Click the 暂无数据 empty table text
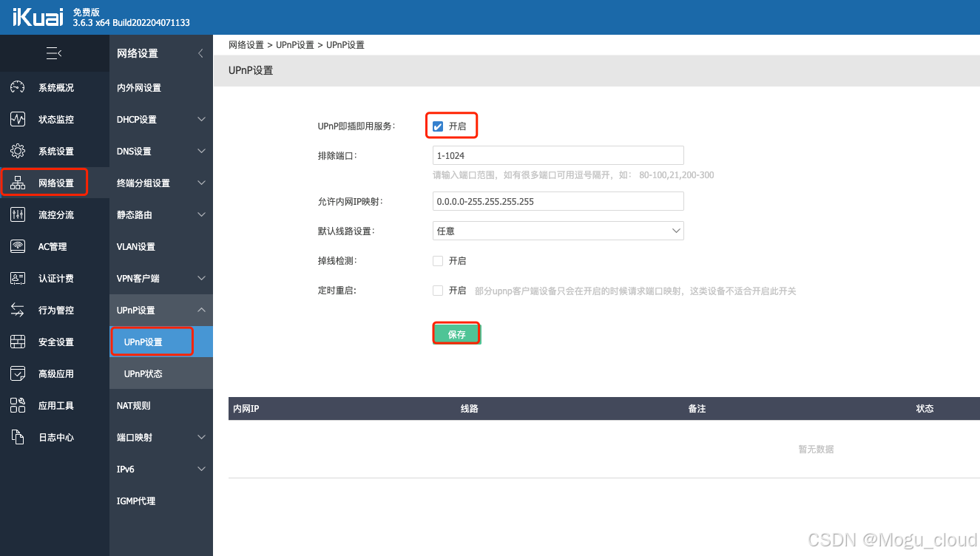 816,449
